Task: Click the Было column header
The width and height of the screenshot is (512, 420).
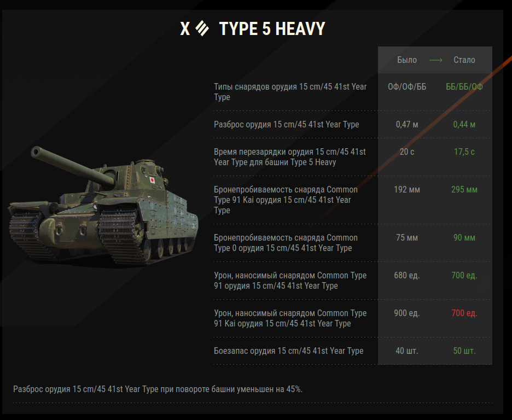Action: coord(407,60)
